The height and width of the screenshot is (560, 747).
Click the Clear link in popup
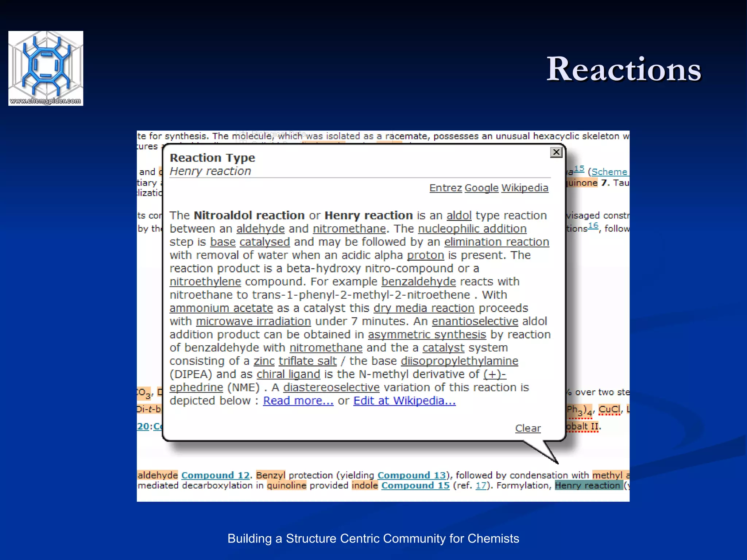coord(528,428)
